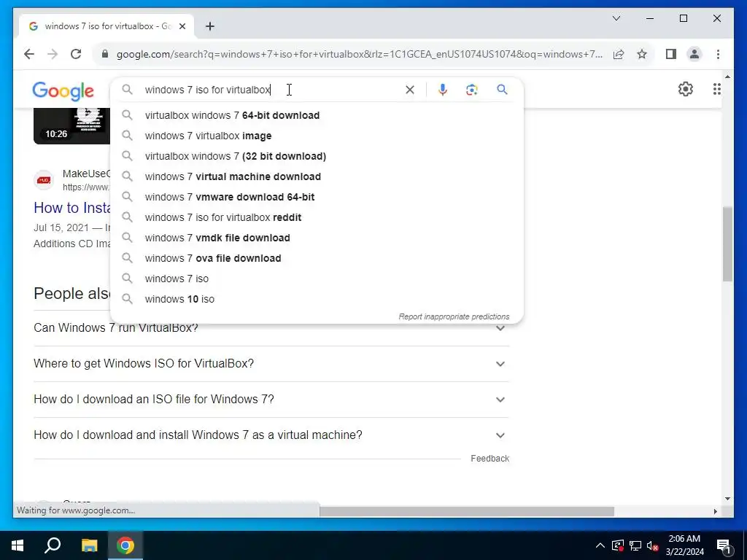Select suggestion windows 7 iso for virtualbox reddit
747x560 pixels.
(x=317, y=217)
